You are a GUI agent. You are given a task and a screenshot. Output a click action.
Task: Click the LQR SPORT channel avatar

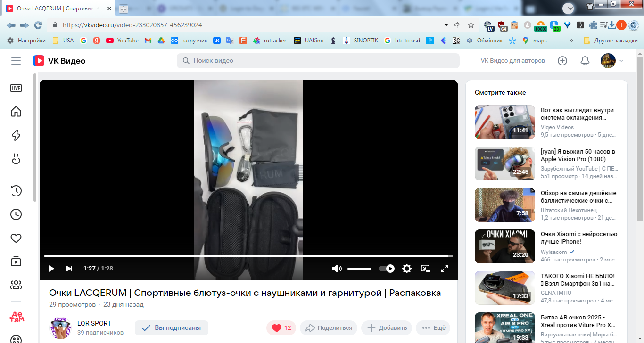click(x=60, y=328)
